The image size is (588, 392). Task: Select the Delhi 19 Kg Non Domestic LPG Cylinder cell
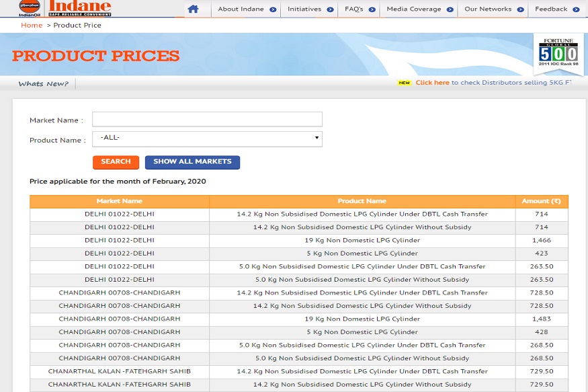[362, 240]
